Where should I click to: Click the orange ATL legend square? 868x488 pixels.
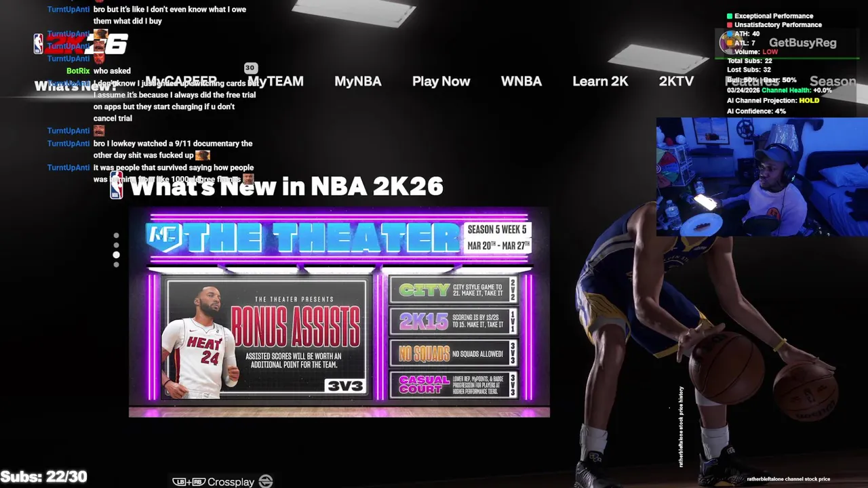click(x=730, y=43)
